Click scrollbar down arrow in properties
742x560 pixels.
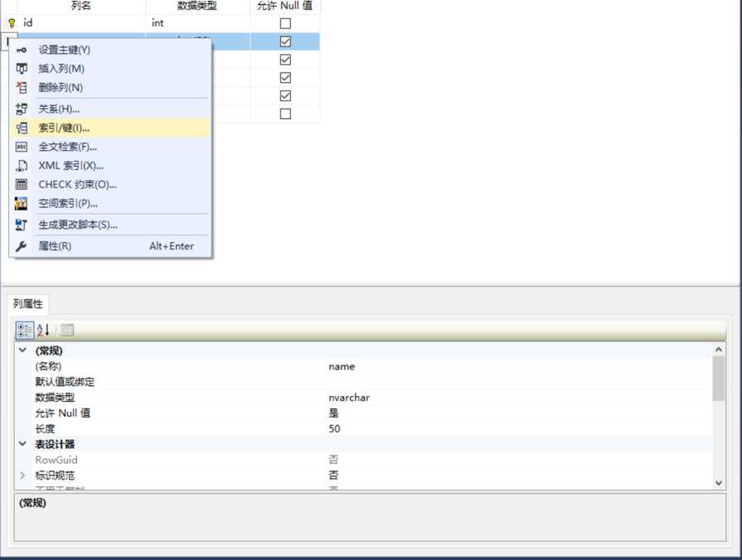tap(718, 482)
